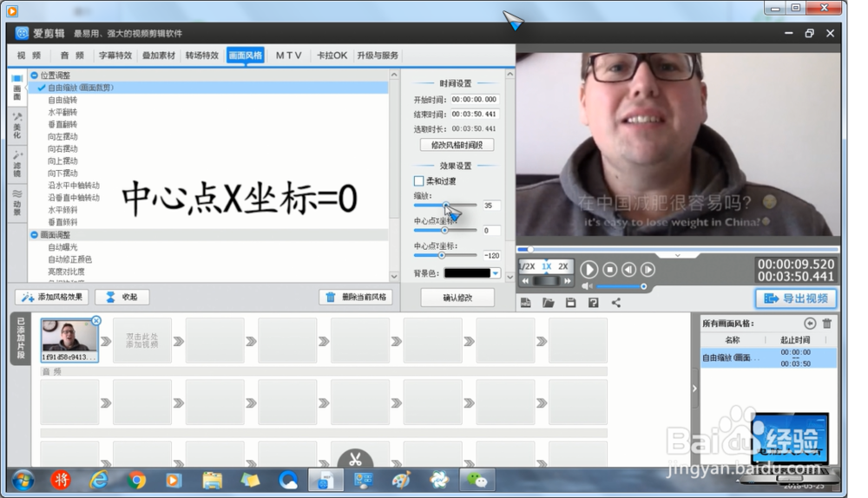Collapse preview panel with chevron below seek bar
868x498 pixels.
click(678, 256)
